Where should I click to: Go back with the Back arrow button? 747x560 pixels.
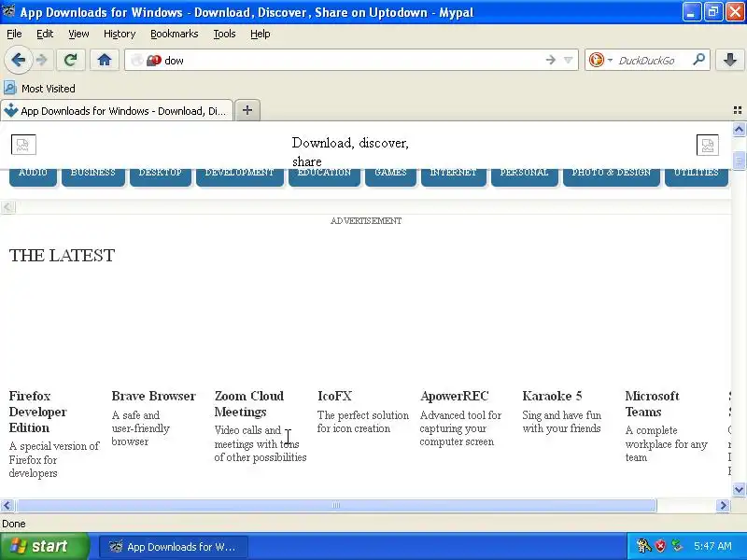click(18, 60)
